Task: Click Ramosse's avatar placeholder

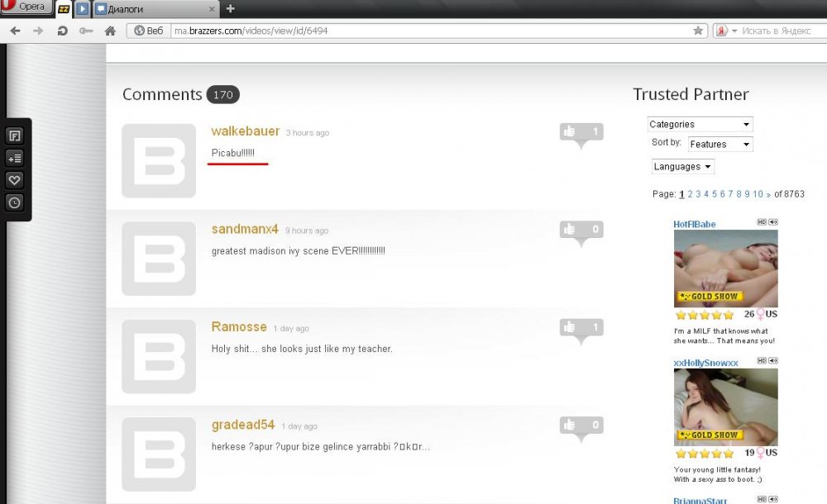Action: pyautogui.click(x=159, y=356)
